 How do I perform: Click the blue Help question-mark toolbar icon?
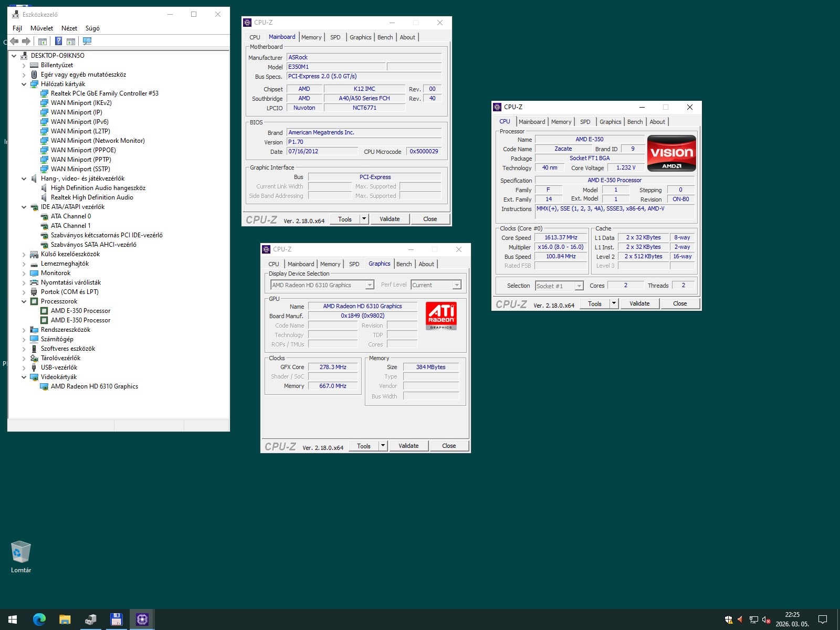coord(58,41)
